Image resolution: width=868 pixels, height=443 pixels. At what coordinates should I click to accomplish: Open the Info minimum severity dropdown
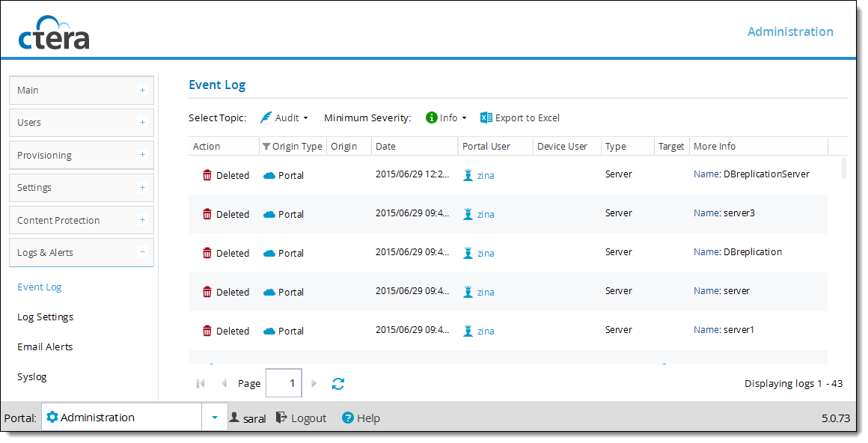(x=446, y=117)
